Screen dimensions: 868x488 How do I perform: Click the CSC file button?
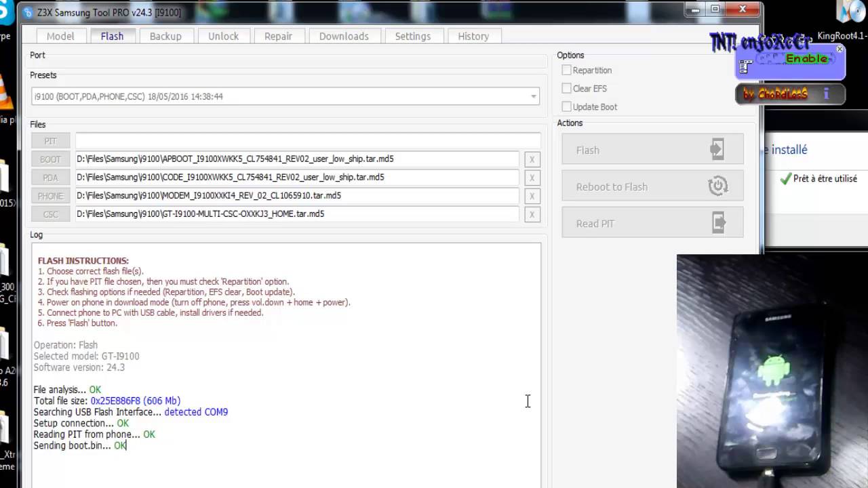point(50,214)
